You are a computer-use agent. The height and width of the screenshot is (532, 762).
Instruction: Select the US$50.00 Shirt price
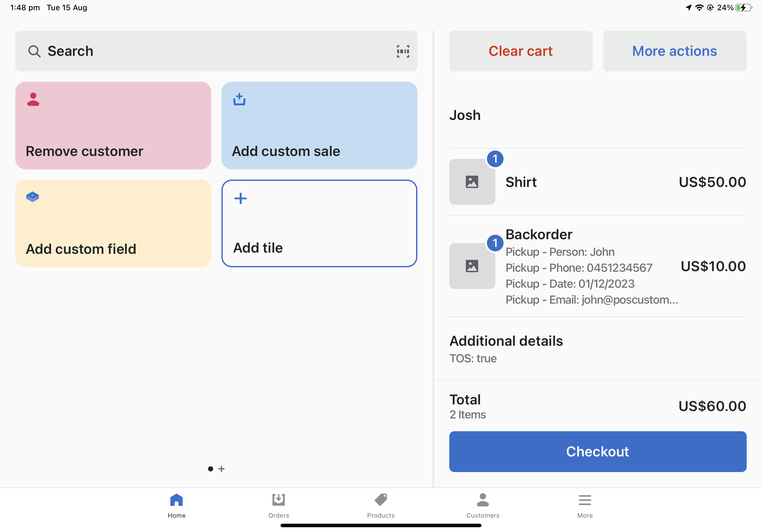tap(712, 182)
